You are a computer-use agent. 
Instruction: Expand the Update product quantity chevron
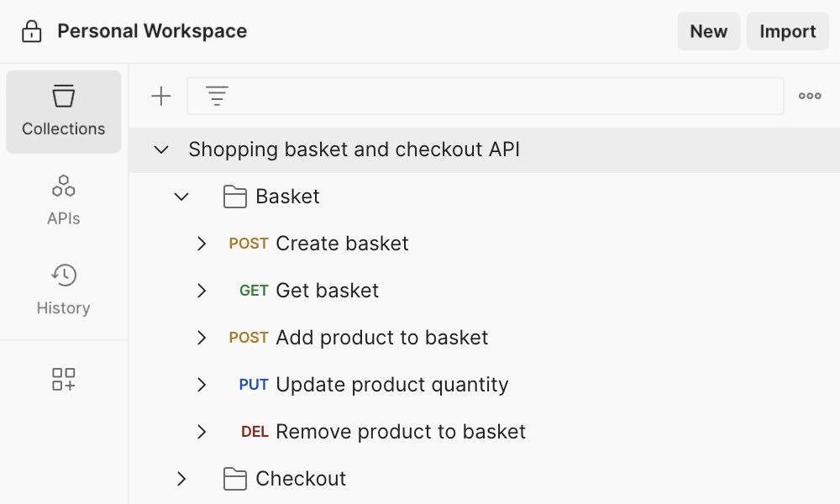(202, 385)
